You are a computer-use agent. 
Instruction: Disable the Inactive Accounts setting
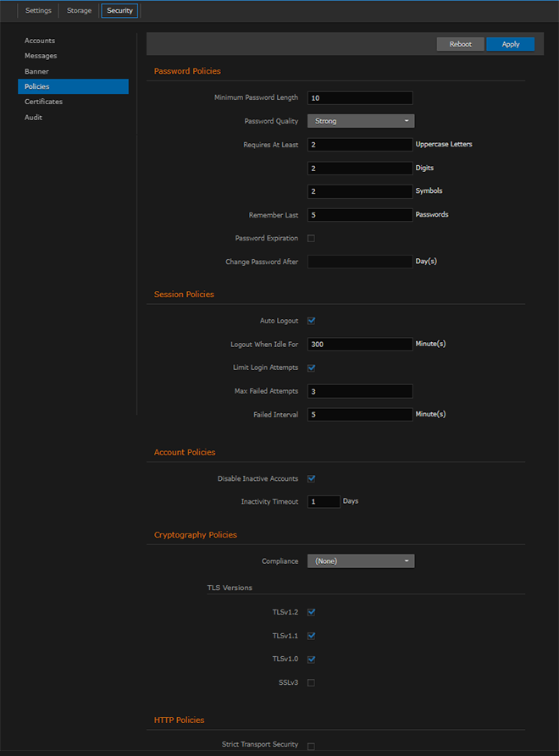pos(311,477)
